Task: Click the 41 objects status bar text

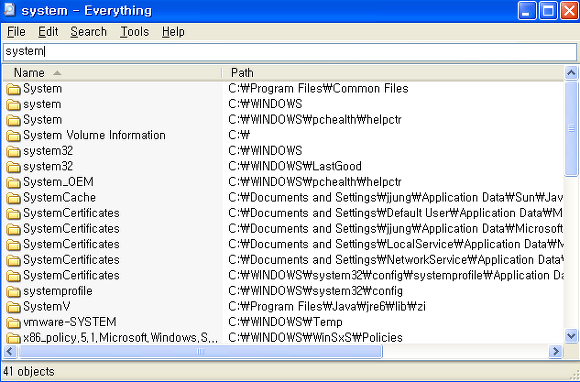Action: tap(29, 371)
